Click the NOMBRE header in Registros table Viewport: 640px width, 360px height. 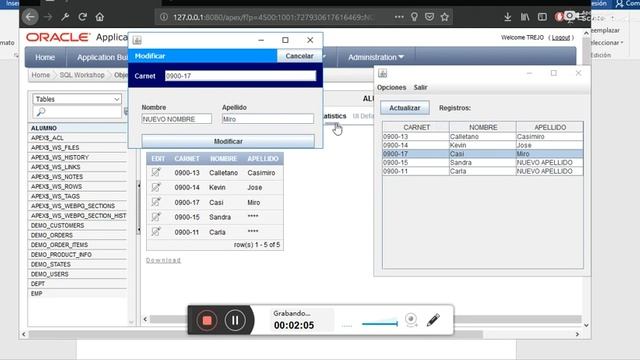[482, 127]
